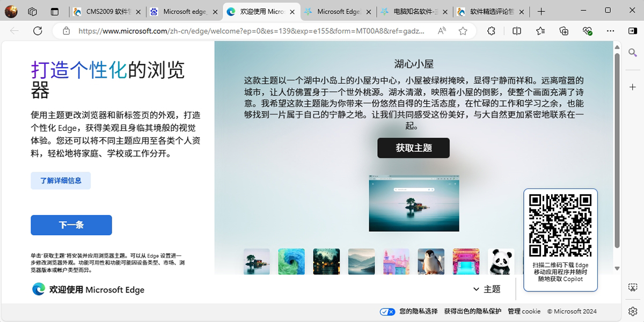Activate the Read aloud icon
The width and height of the screenshot is (644, 322).
[x=442, y=31]
